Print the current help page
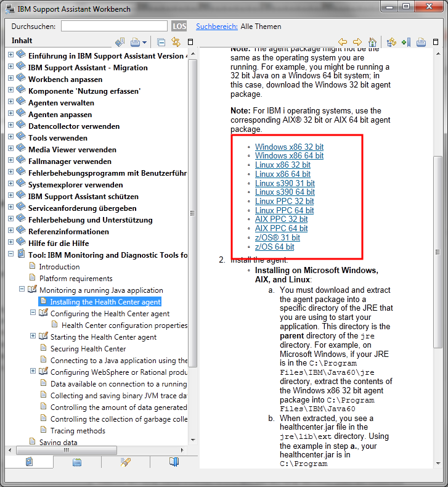The width and height of the screenshot is (448, 487). click(422, 42)
